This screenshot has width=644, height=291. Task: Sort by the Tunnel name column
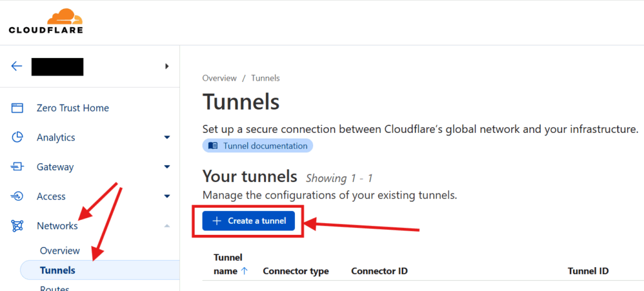click(x=231, y=265)
